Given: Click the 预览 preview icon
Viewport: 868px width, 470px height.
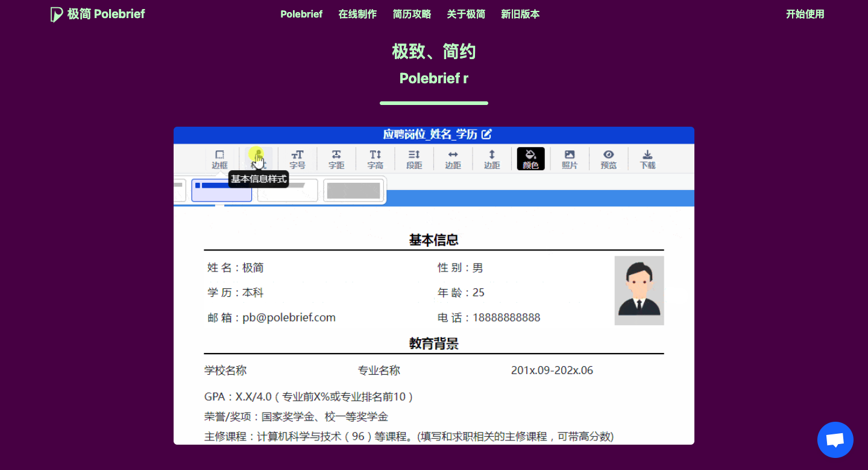Looking at the screenshot, I should 608,158.
